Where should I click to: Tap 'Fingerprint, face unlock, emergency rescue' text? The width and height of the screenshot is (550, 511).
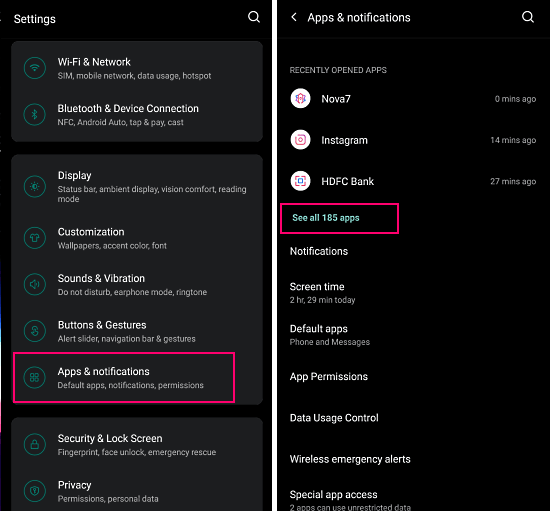click(137, 452)
